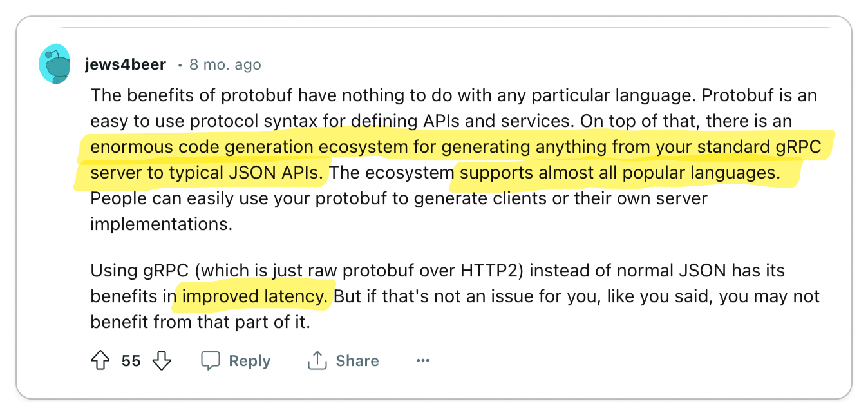Click the Share button label

(x=357, y=361)
